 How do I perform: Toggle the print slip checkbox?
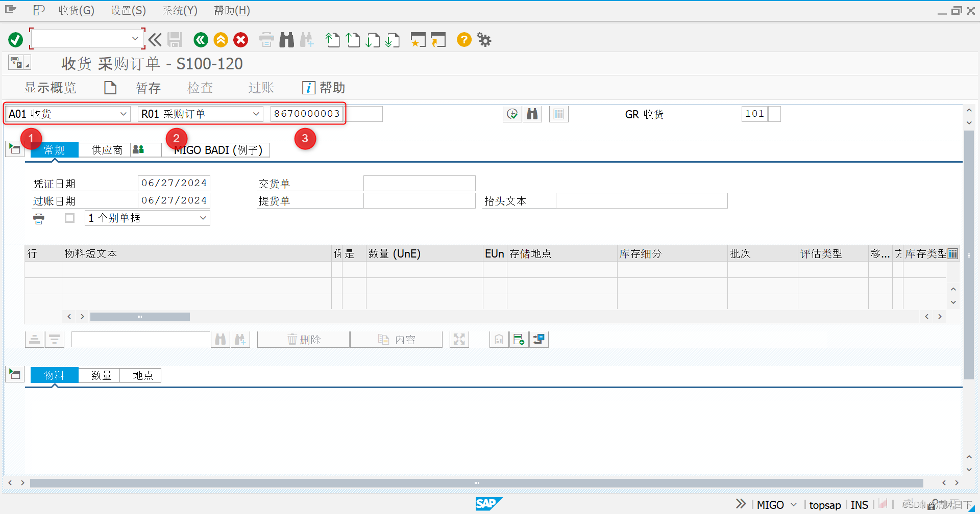[x=70, y=218]
